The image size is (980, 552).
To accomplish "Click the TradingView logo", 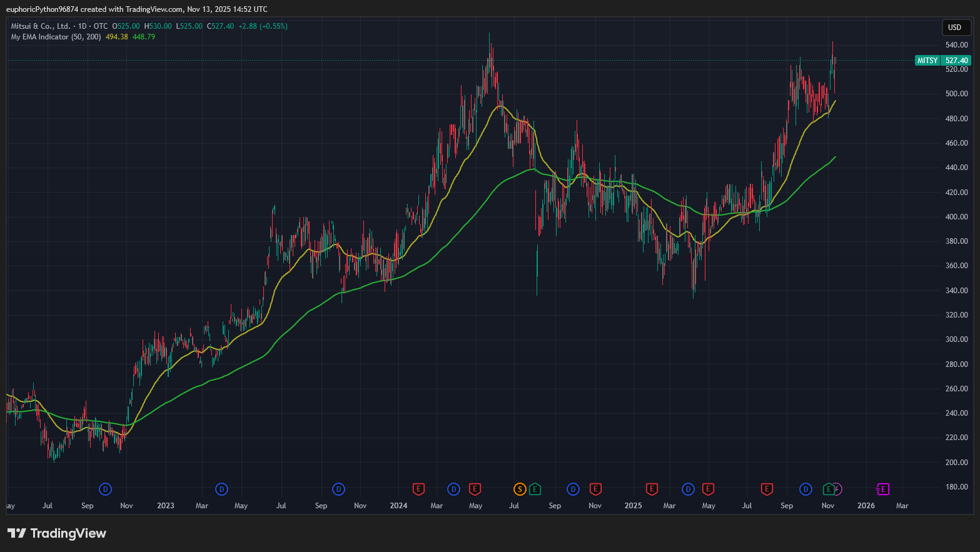I will (x=57, y=533).
